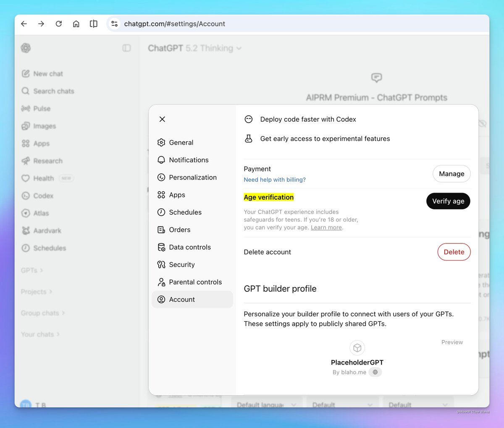Open Search chats in the sidebar
Image resolution: width=504 pixels, height=428 pixels.
tap(53, 91)
